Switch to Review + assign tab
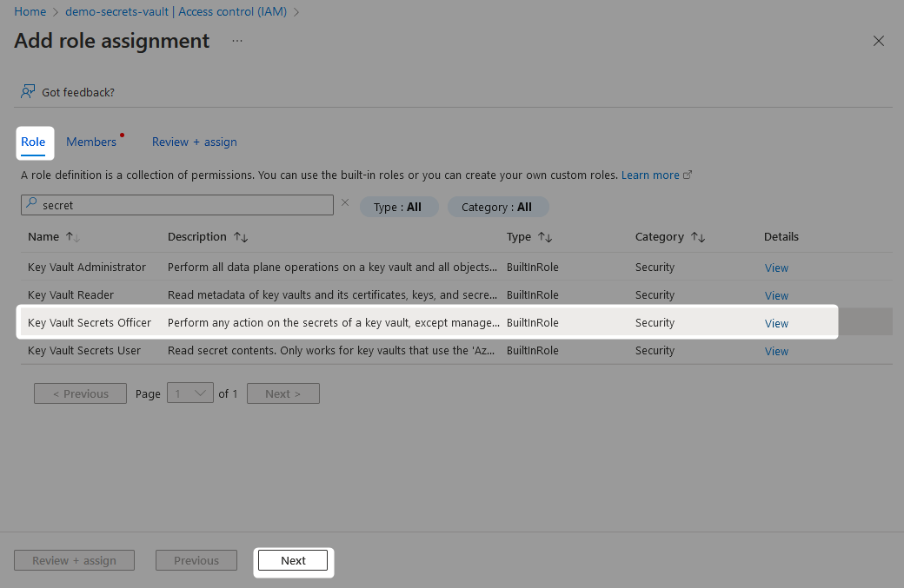 click(195, 142)
